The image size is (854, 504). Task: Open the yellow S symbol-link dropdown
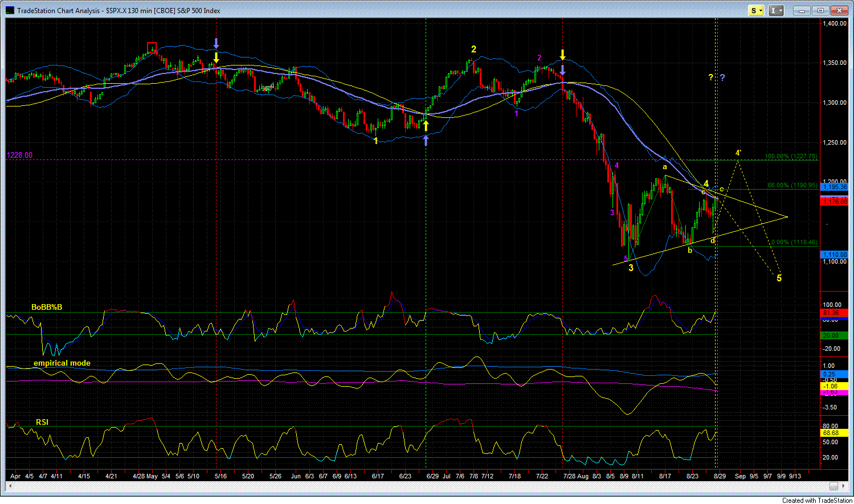pos(756,10)
